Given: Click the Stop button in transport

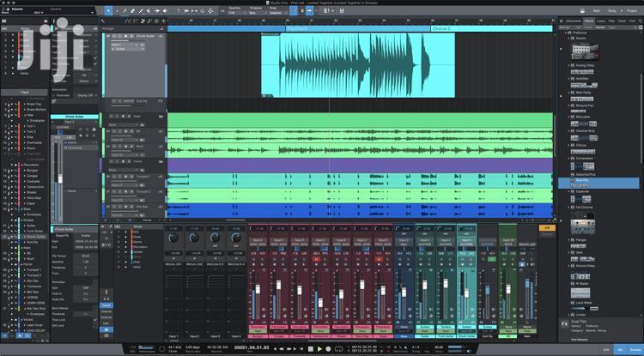Looking at the screenshot, I should click(311, 349).
